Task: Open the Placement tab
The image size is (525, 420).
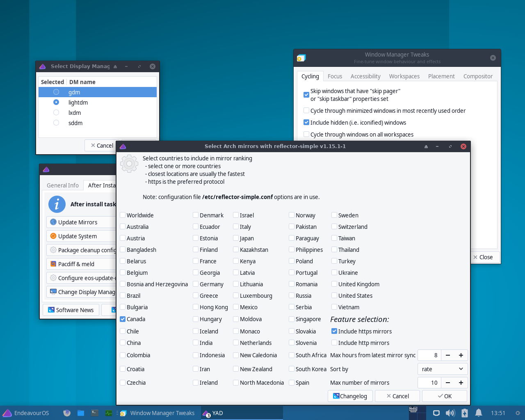Action: pos(441,76)
